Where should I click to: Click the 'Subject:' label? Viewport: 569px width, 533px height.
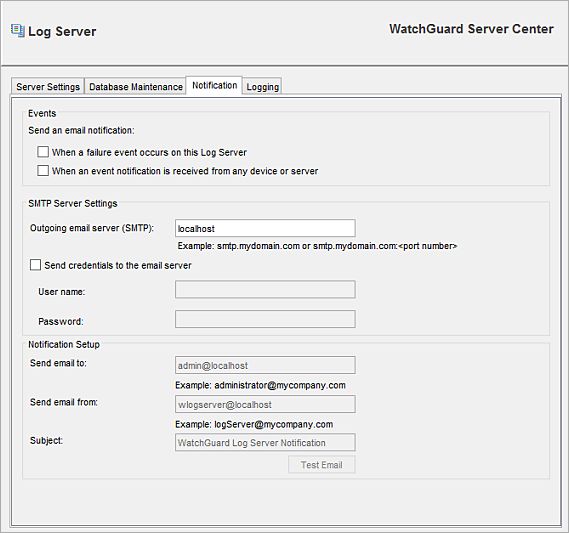point(46,440)
